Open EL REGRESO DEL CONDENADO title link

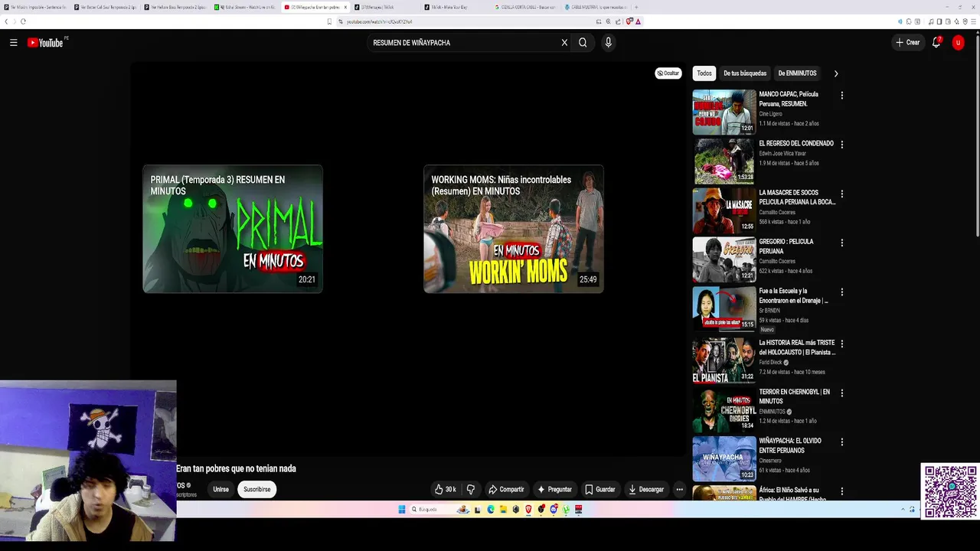(795, 144)
